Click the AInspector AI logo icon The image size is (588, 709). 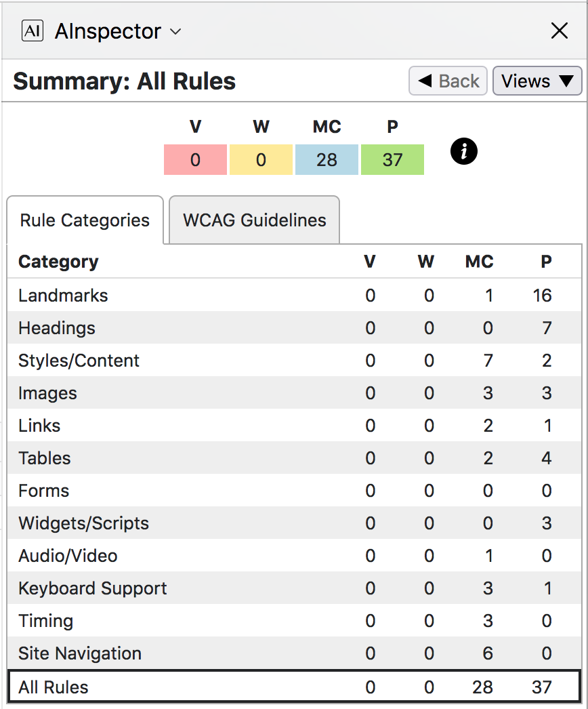tap(33, 31)
